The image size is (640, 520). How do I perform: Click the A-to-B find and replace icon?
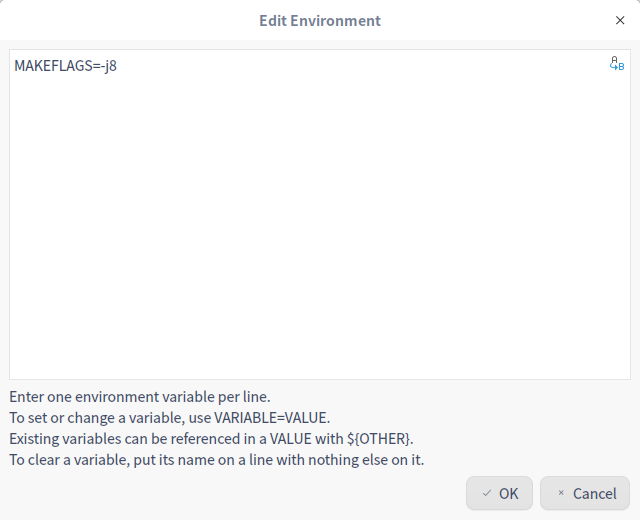(616, 64)
